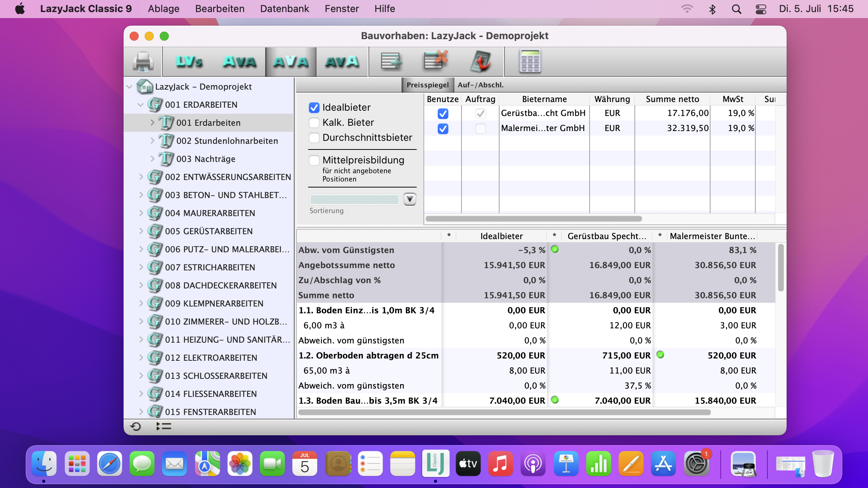Check Auftrag checkbox for Malermei...ter GmbH
Image resolution: width=868 pixels, height=488 pixels.
click(480, 128)
